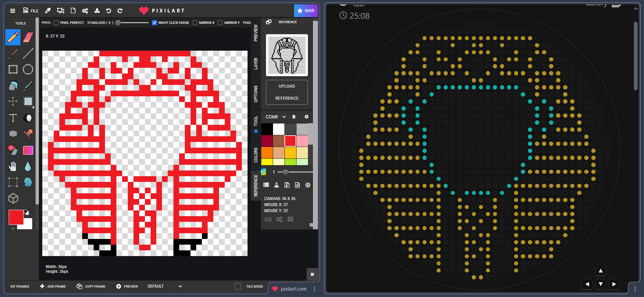Close the bottom panel with X button
This screenshot has width=644, height=297.
pyautogui.click(x=312, y=274)
